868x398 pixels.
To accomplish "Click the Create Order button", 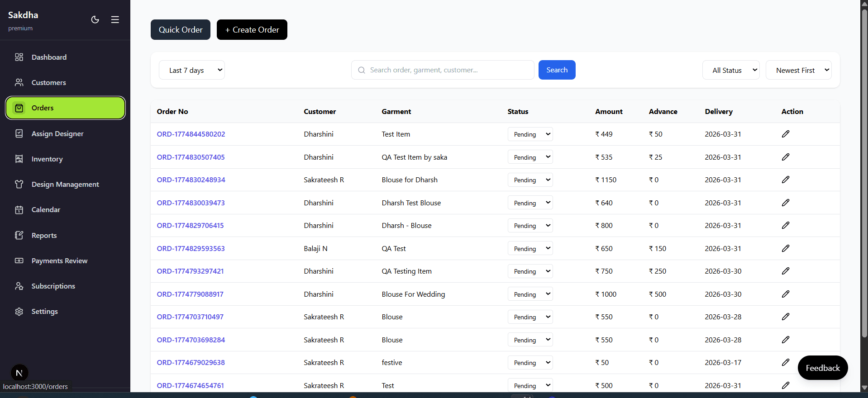I will coord(252,29).
